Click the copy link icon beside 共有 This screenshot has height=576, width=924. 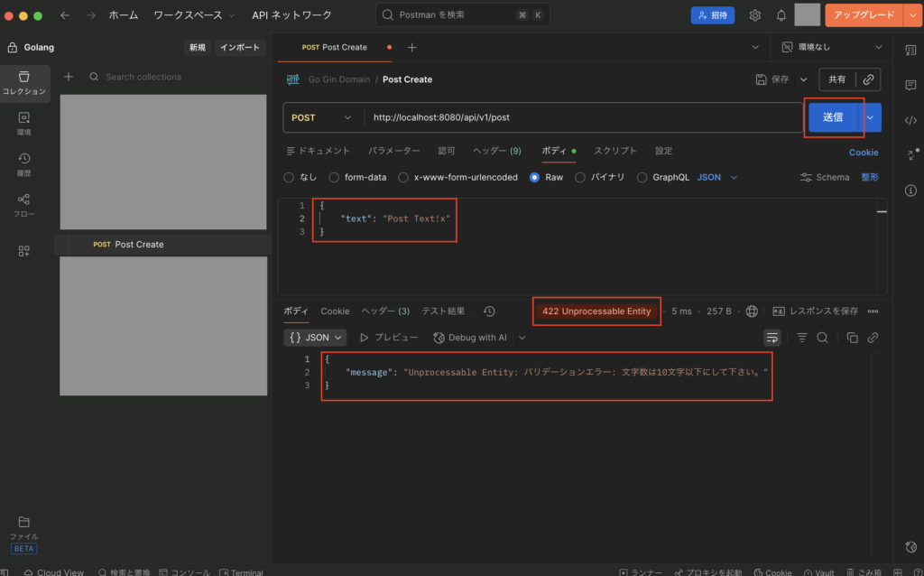click(x=868, y=79)
